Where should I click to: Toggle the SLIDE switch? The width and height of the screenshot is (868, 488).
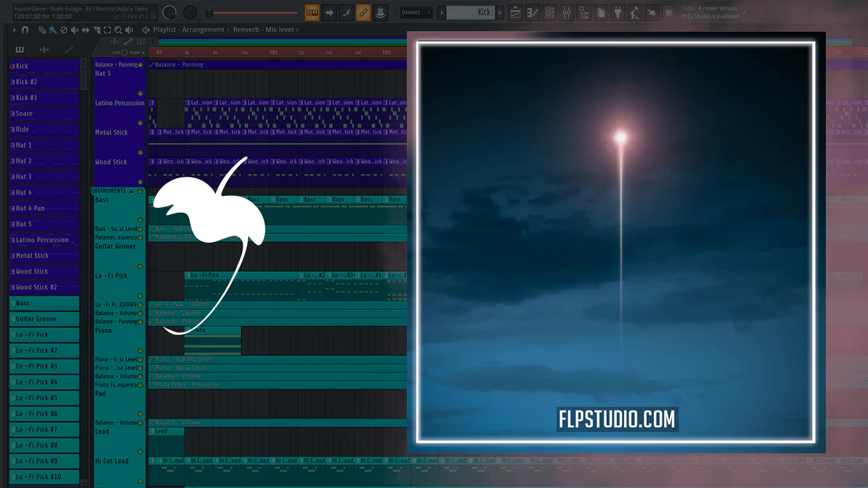tap(136, 52)
